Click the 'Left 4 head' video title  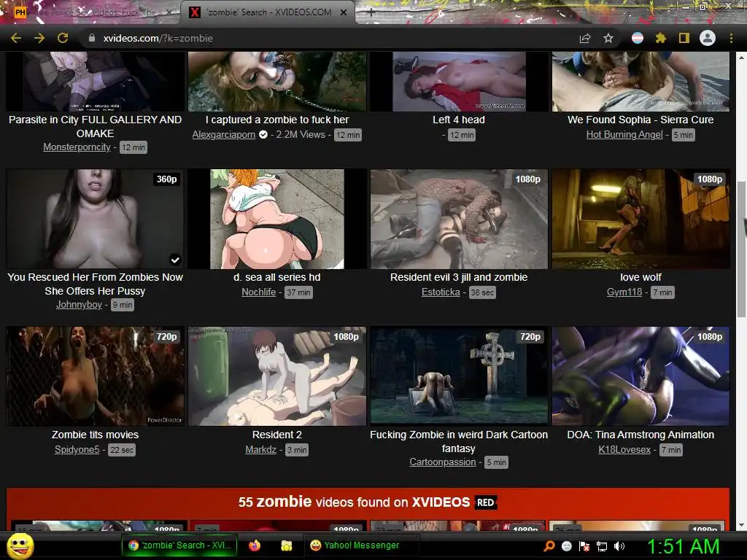[x=458, y=120]
